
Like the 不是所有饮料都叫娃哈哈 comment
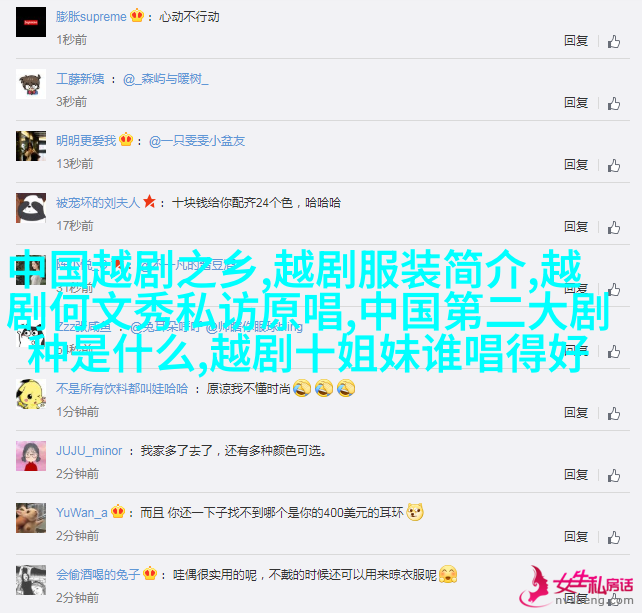pos(613,413)
